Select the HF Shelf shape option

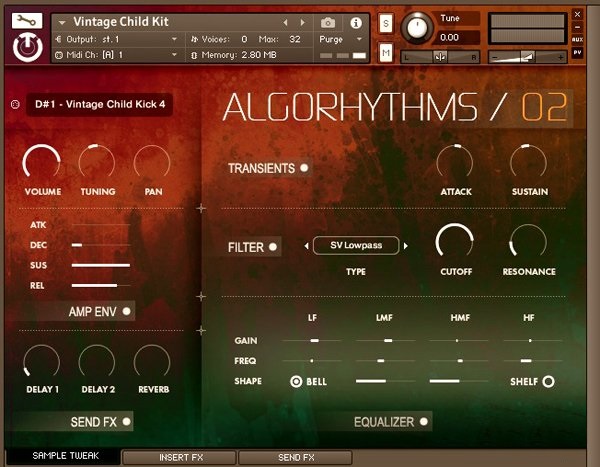click(x=548, y=381)
